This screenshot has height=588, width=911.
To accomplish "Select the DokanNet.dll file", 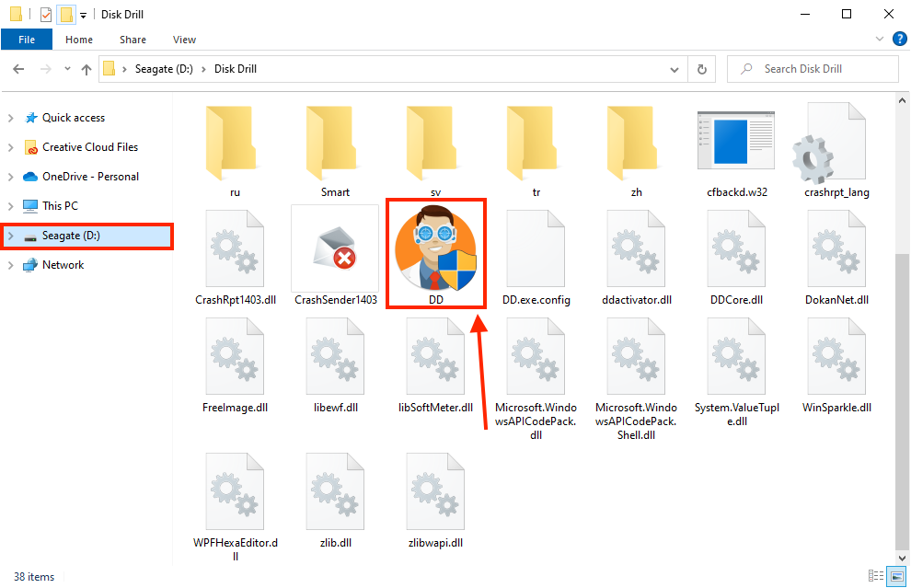I will [x=836, y=258].
